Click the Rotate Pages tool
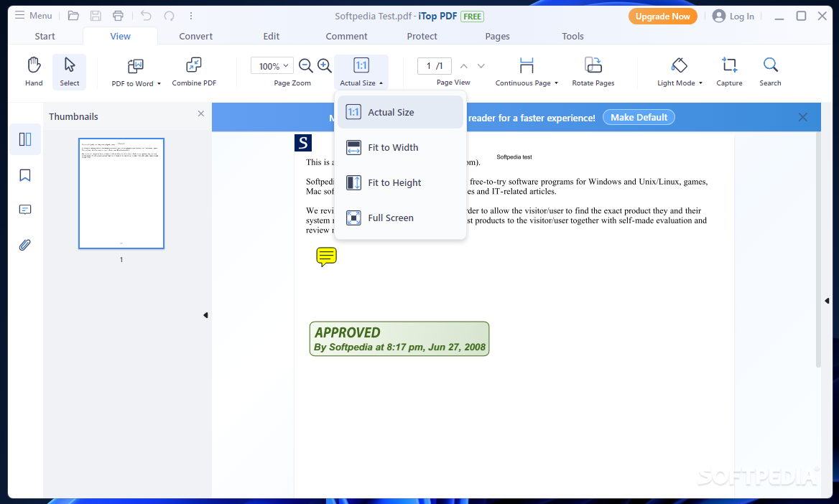Screen dimensions: 839x504 point(593,71)
